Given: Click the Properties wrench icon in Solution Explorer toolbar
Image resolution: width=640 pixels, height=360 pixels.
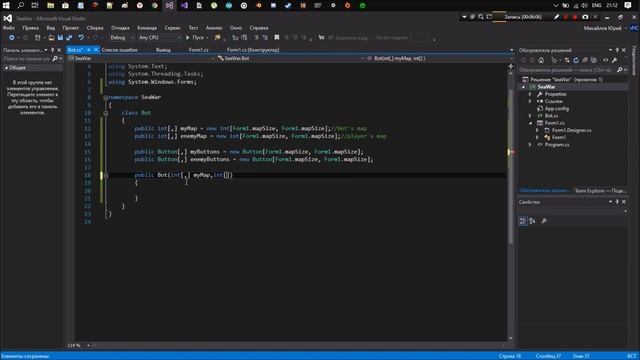Looking at the screenshot, I should point(615,60).
